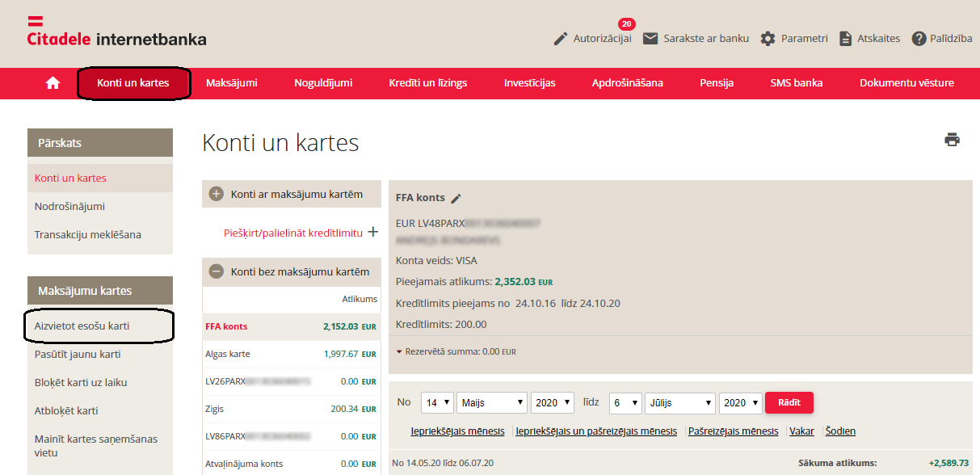Select the LV86PARX account row
This screenshot has width=980, height=475.
pos(292,436)
